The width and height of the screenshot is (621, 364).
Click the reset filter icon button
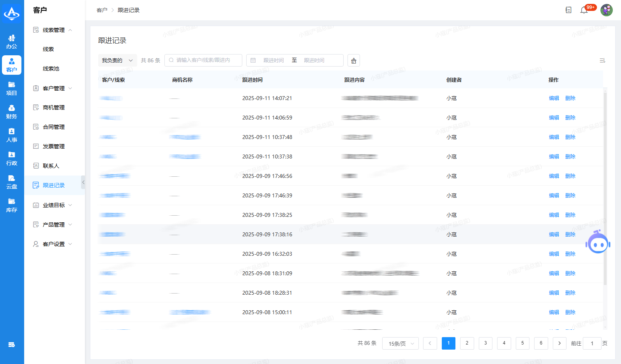pos(354,60)
